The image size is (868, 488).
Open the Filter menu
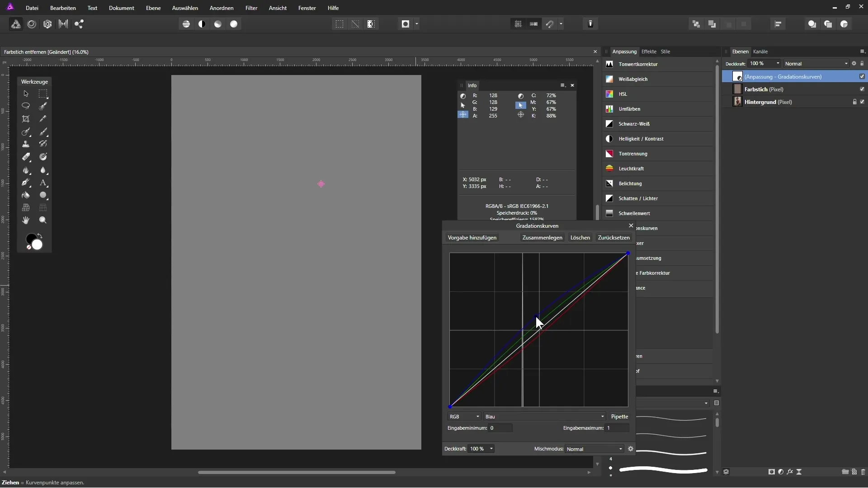pos(251,8)
